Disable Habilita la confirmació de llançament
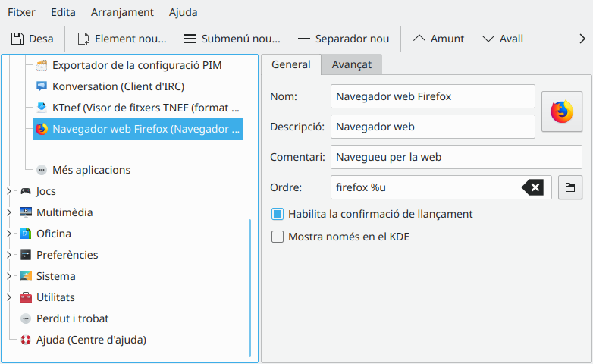Image resolution: width=593 pixels, height=364 pixels. pos(278,214)
